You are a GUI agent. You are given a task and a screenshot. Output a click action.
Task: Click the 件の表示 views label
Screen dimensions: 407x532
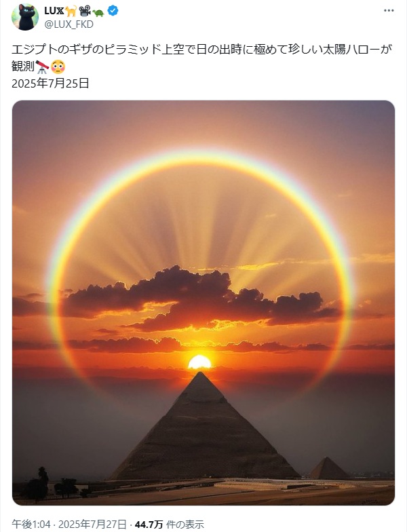185,525
